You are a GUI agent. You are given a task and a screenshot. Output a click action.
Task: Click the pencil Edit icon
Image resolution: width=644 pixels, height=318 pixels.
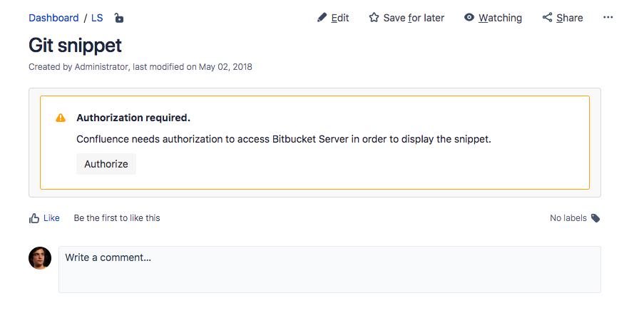pos(322,18)
